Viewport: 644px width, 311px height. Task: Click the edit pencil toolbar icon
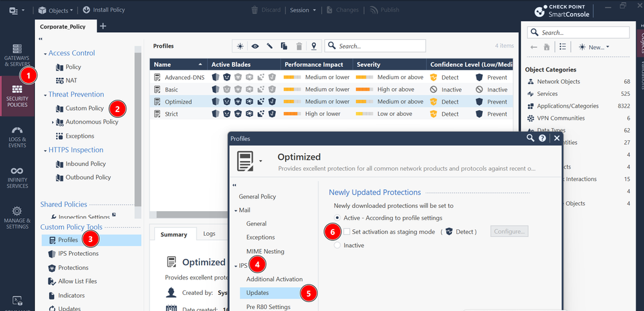click(x=269, y=46)
